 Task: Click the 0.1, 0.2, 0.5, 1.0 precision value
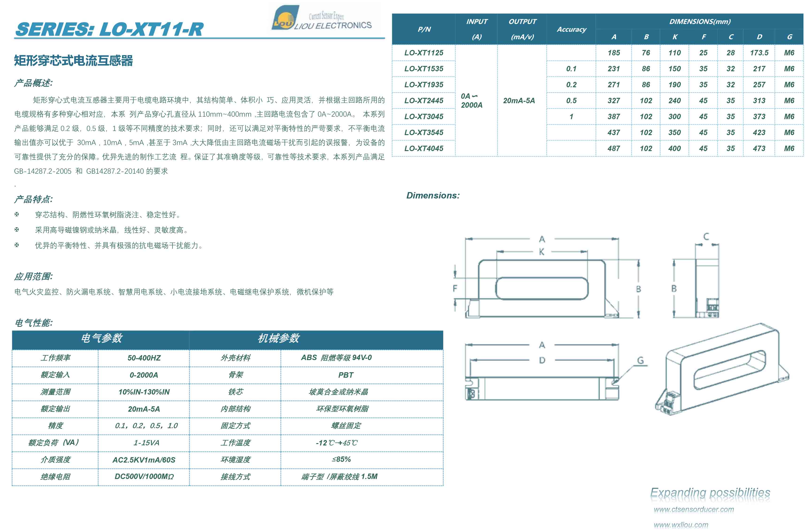click(146, 426)
